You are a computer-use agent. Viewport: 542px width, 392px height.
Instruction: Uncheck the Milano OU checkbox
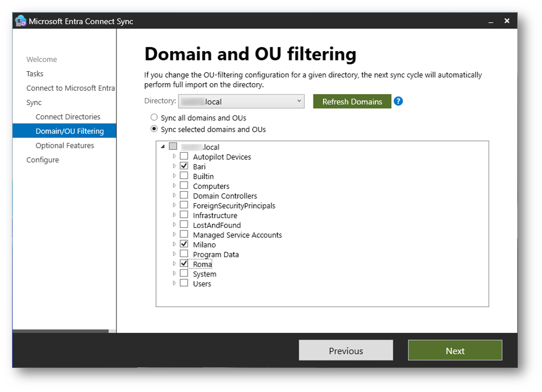(184, 244)
